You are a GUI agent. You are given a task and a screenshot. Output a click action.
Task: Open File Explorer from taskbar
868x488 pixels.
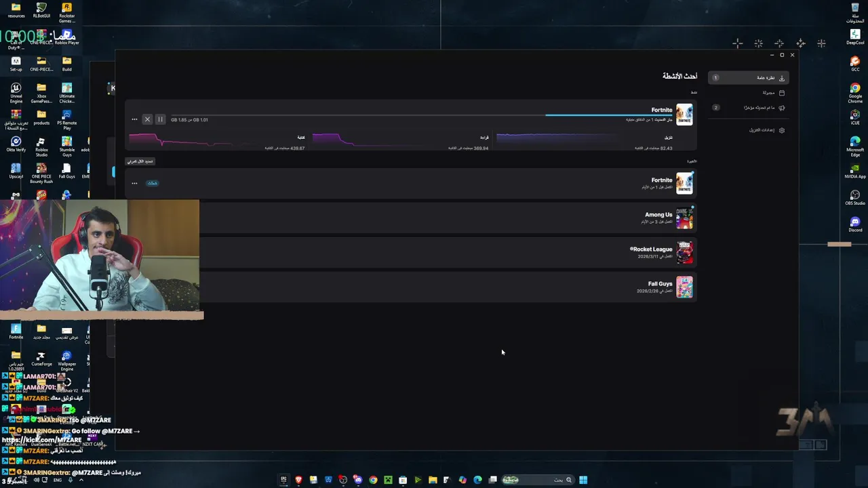point(433,480)
